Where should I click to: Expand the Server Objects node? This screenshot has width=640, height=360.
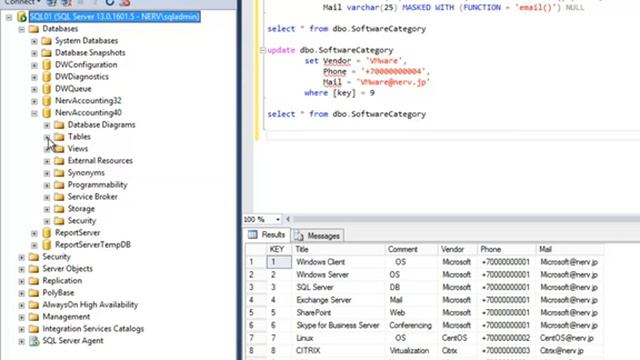22,269
